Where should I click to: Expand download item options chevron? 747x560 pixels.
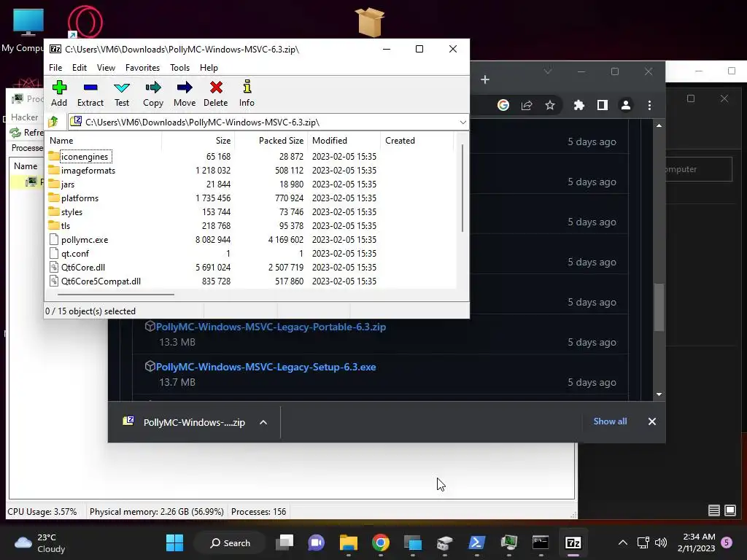point(263,422)
